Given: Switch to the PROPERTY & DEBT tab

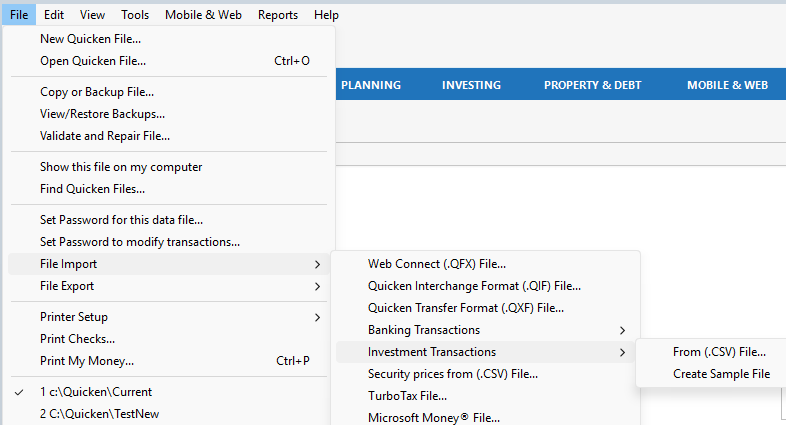Looking at the screenshot, I should pos(593,85).
